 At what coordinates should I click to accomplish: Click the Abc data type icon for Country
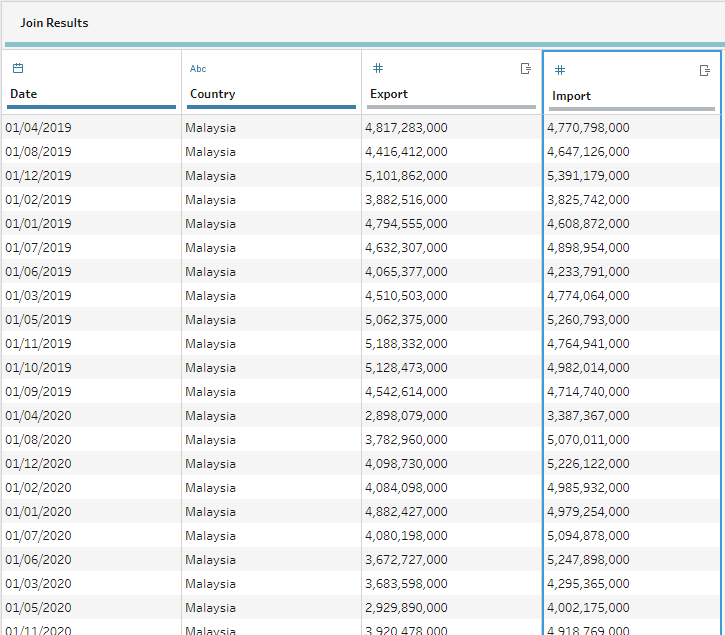(198, 68)
